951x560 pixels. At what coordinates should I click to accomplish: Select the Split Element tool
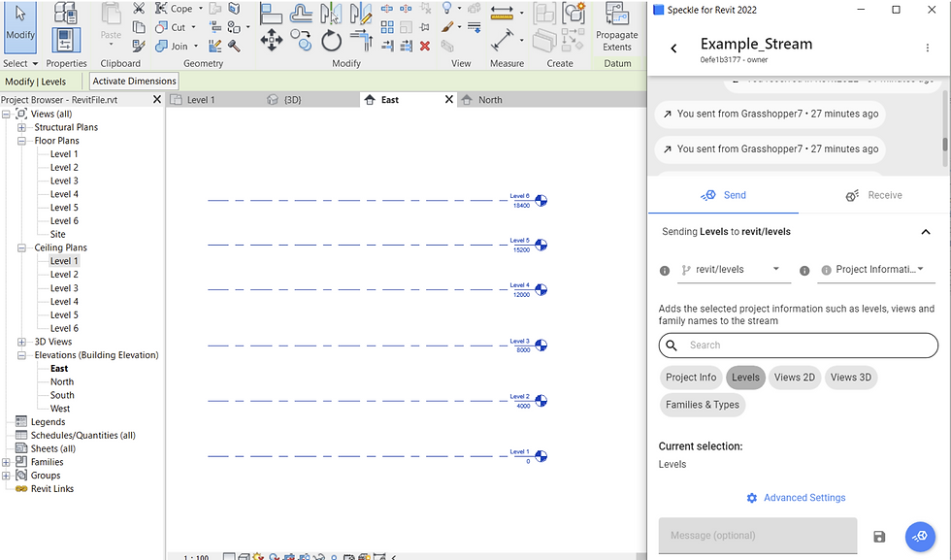pyautogui.click(x=387, y=9)
